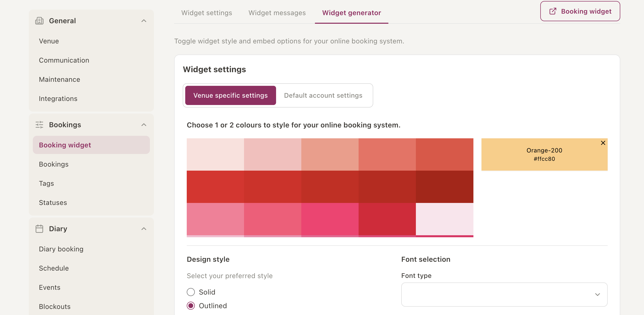Image resolution: width=644 pixels, height=315 pixels.
Task: Open the Font type dropdown
Action: [504, 295]
